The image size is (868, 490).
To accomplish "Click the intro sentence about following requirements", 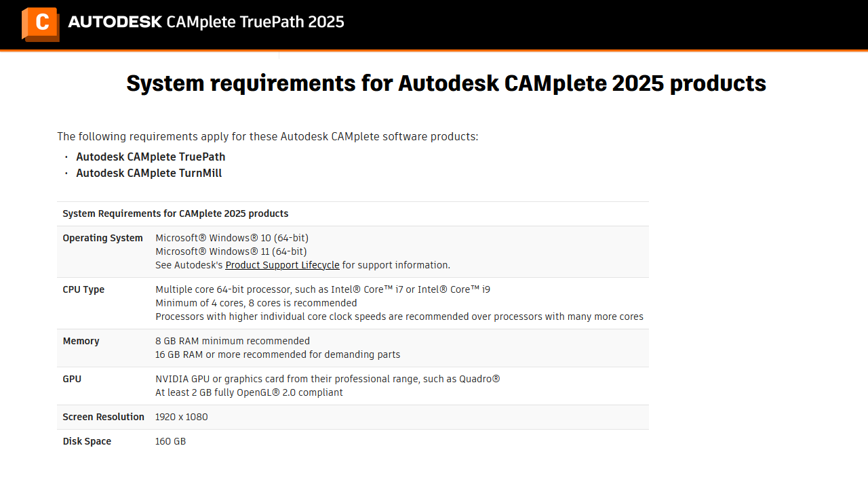I will click(268, 136).
